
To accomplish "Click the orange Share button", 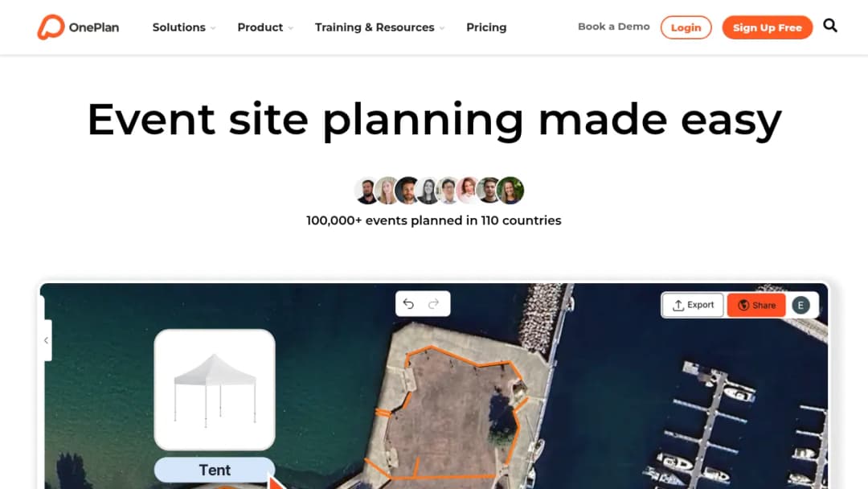I will pos(756,305).
